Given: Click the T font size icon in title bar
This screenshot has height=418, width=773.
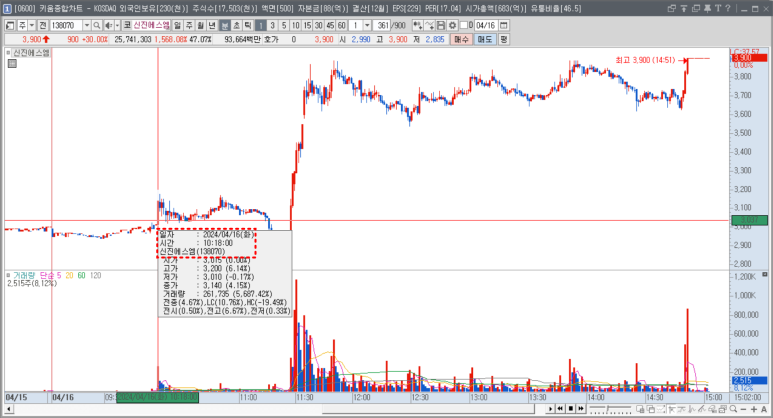Looking at the screenshot, I should 717,8.
